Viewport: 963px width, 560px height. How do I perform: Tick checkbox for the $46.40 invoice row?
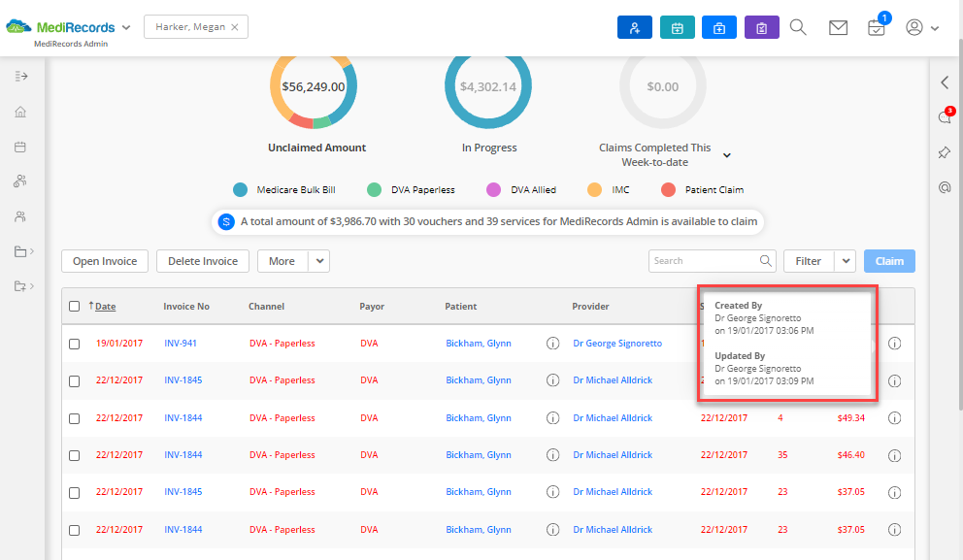75,455
